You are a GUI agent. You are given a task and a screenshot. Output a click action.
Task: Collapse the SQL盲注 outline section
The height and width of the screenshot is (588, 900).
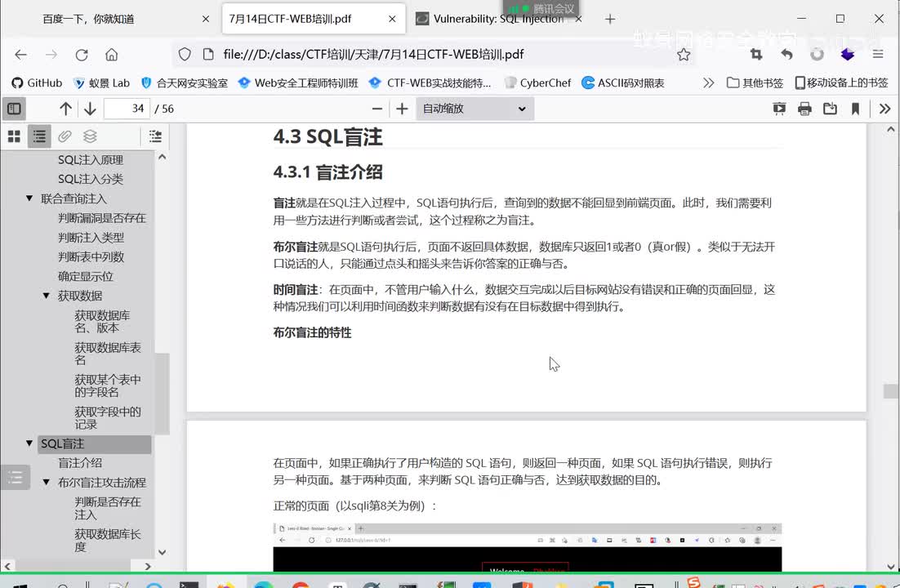[x=29, y=443]
